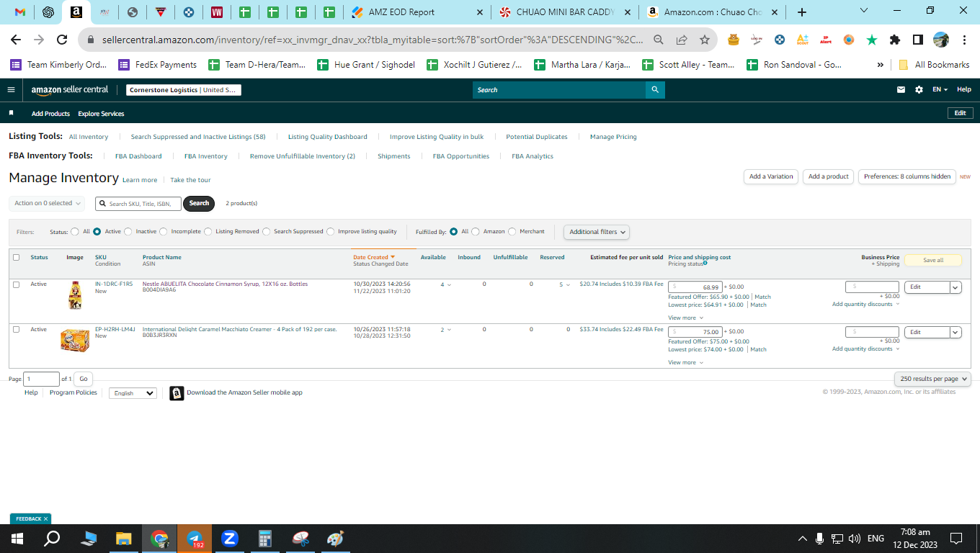This screenshot has height=553, width=980.
Task: Click the black Search button
Action: 199,203
